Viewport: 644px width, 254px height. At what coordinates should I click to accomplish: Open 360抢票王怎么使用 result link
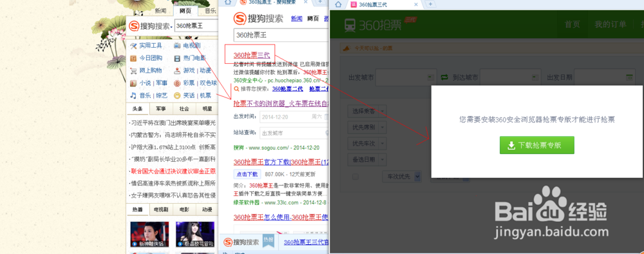pyautogui.click(x=281, y=217)
